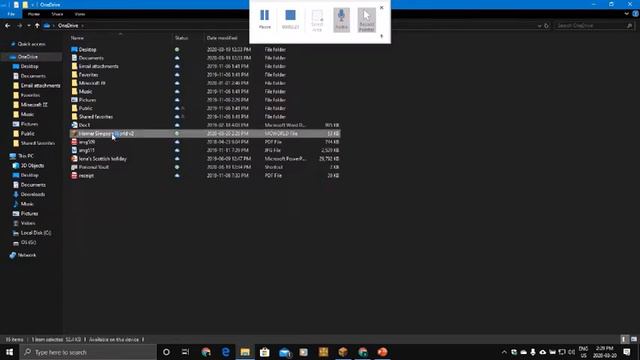Select Shared favorites in navigation pane
Viewport: 640px width, 360px height.
point(38,143)
